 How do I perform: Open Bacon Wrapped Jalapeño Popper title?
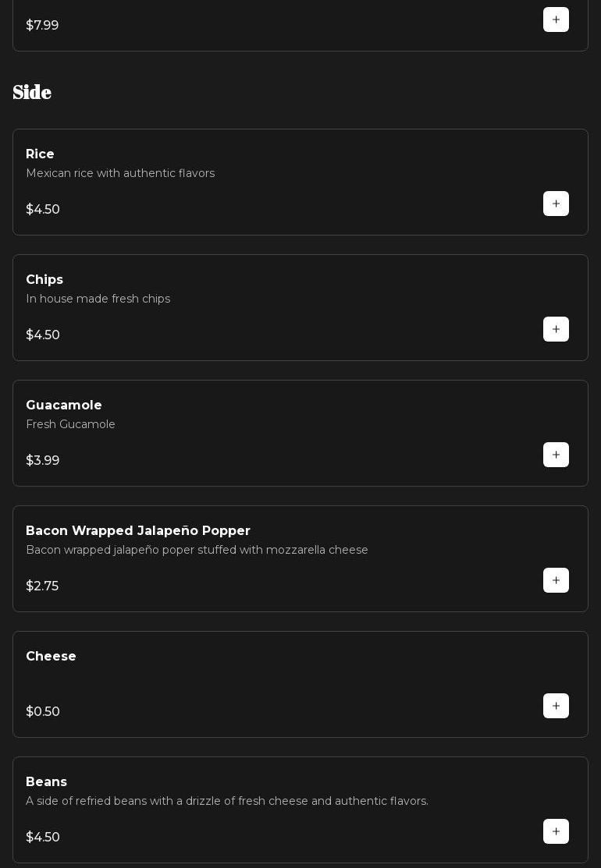pos(138,531)
